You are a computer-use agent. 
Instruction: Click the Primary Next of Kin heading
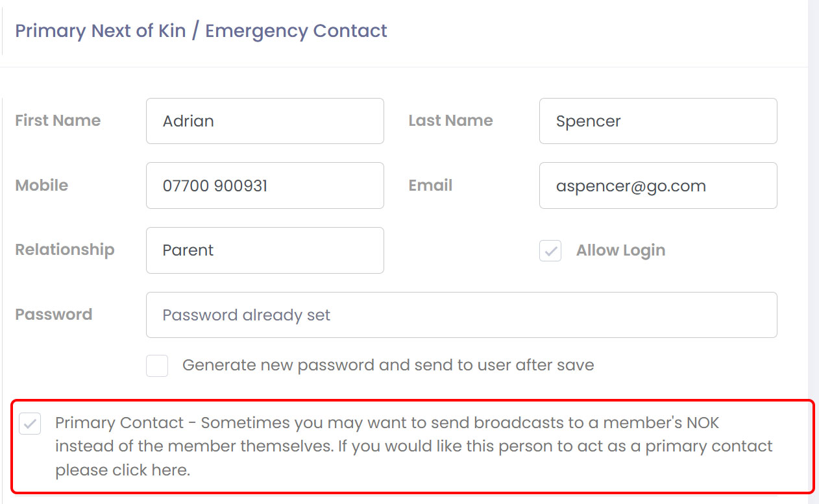[x=201, y=30]
